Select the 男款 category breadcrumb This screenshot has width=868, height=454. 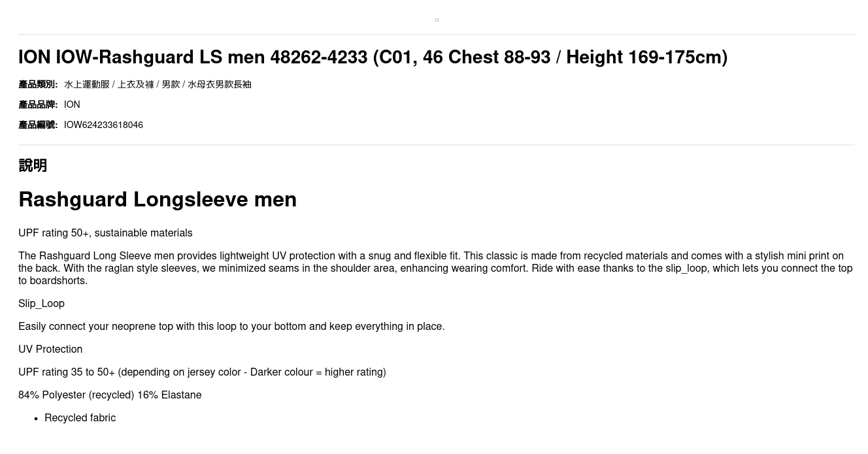tap(171, 84)
